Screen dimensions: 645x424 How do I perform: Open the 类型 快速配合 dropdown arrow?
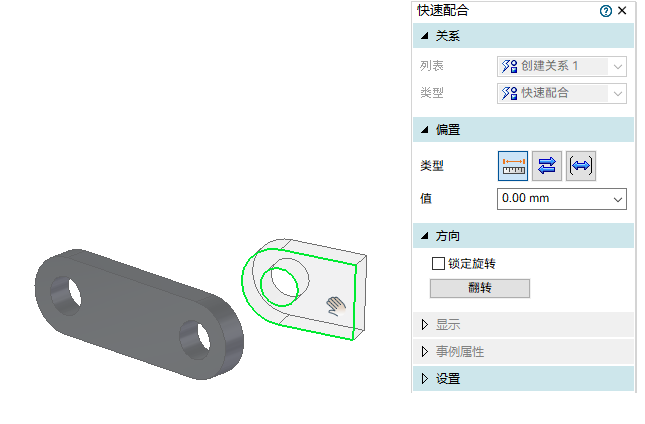pos(617,94)
